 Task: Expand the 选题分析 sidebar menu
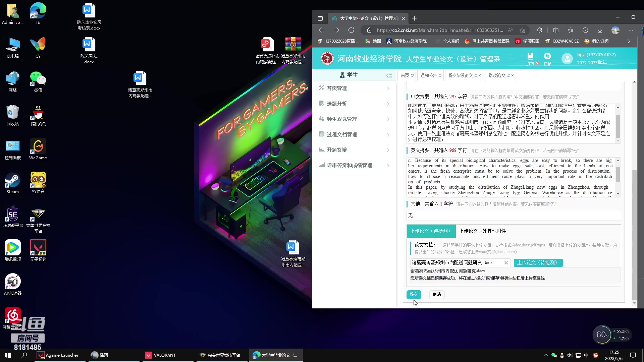(x=354, y=104)
